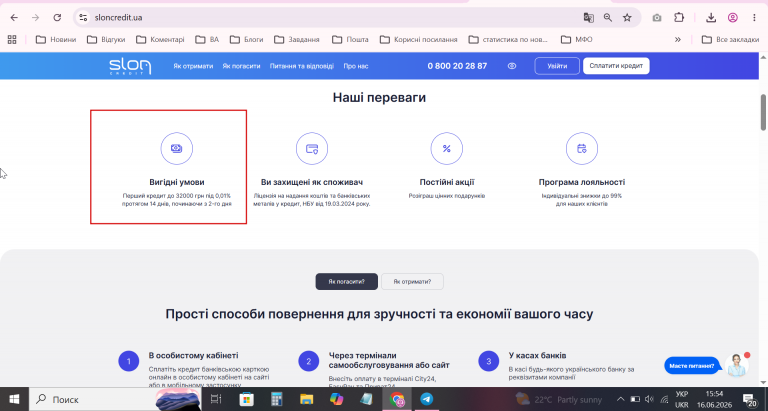The width and height of the screenshot is (768, 411).
Task: Call the number 0 800 20 28 87
Action: point(457,66)
